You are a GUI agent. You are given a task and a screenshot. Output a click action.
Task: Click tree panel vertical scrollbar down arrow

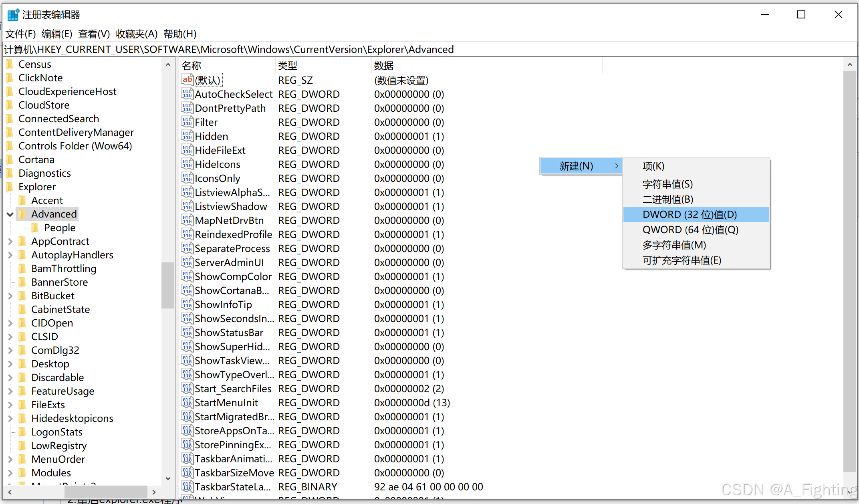[168, 478]
